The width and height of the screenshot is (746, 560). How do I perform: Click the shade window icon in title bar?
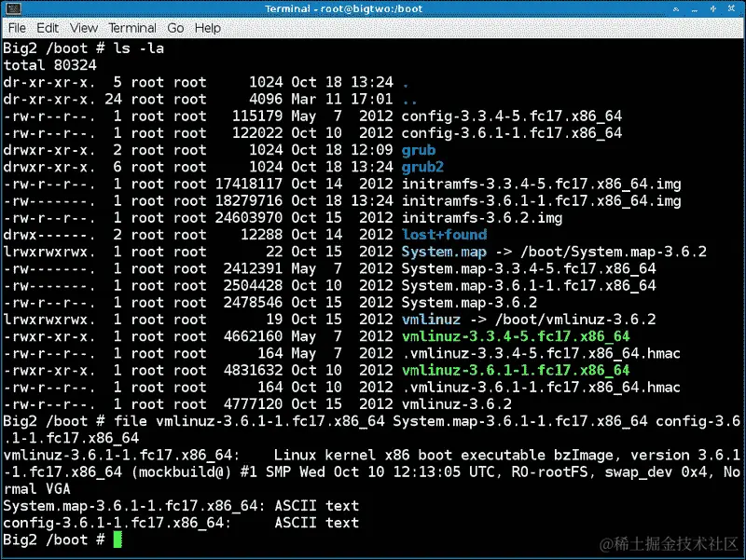675,8
